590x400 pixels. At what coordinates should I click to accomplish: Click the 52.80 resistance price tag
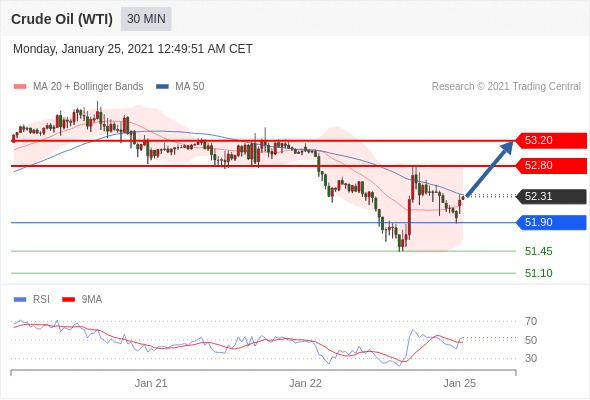tap(551, 166)
